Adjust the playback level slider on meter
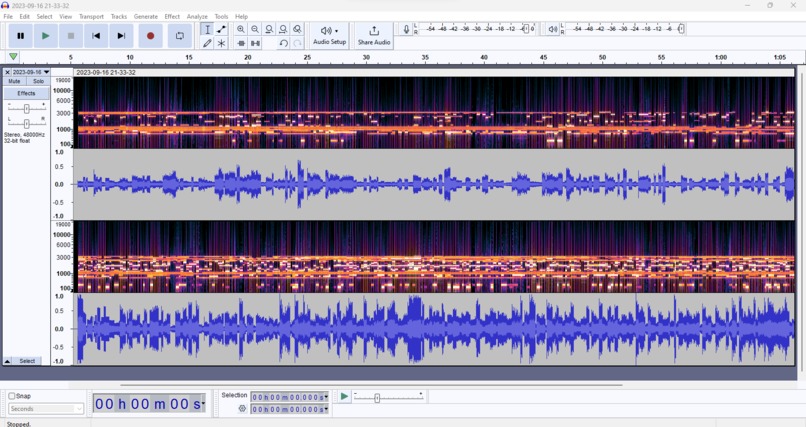This screenshot has width=806, height=427. 681,29
